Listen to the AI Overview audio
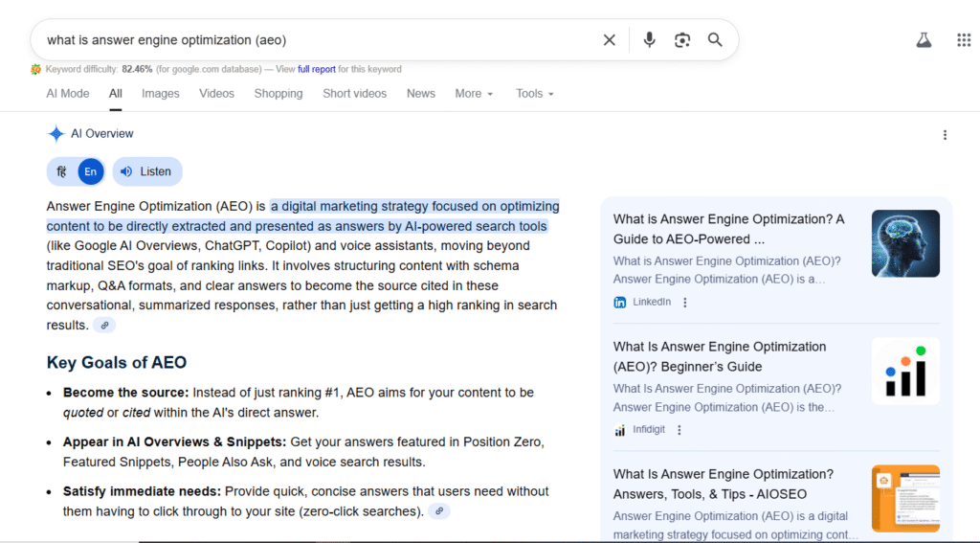Image resolution: width=980 pixels, height=543 pixels. [146, 171]
